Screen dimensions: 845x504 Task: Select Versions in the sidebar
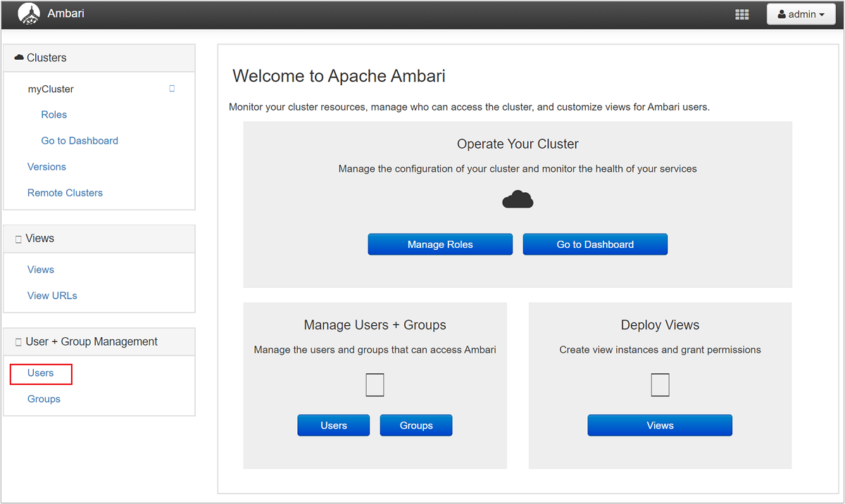[x=46, y=166]
